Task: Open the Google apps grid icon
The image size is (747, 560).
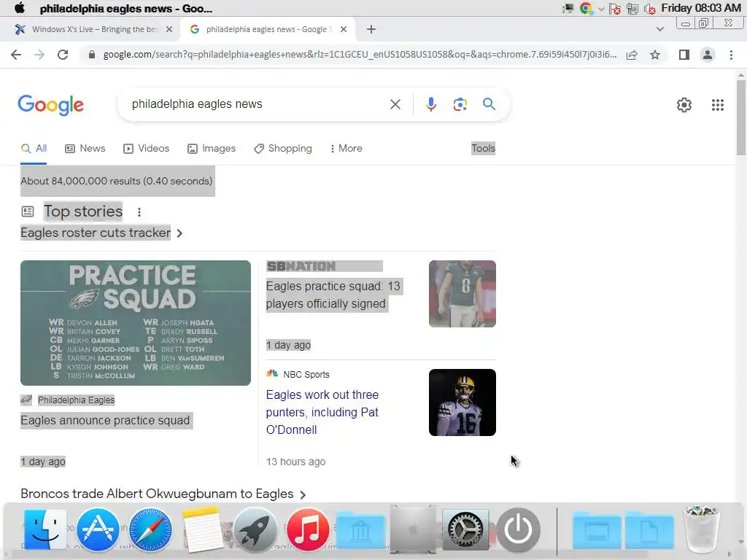Action: [718, 105]
